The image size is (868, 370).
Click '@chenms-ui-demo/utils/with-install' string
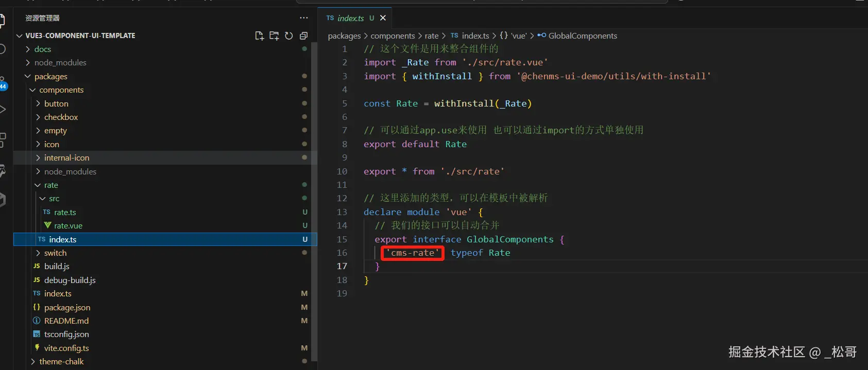(x=614, y=76)
